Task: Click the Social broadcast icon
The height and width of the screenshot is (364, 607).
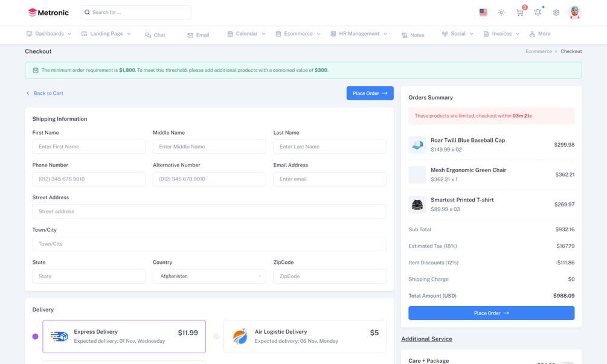Action: click(x=445, y=34)
